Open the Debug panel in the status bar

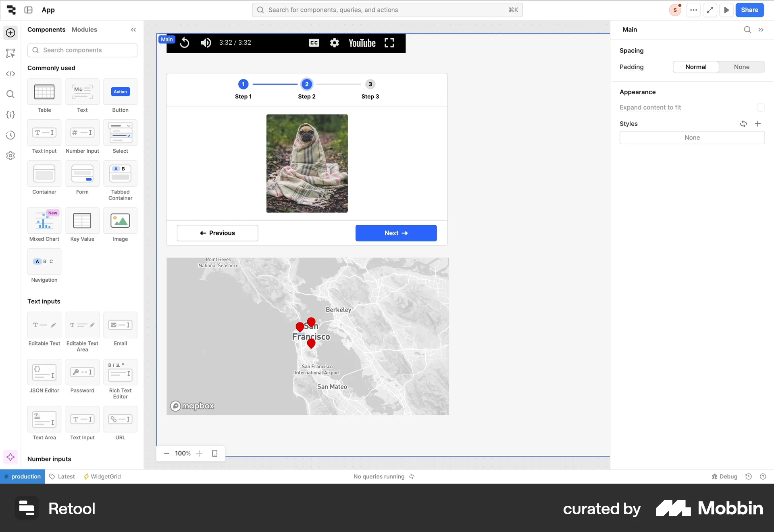724,476
